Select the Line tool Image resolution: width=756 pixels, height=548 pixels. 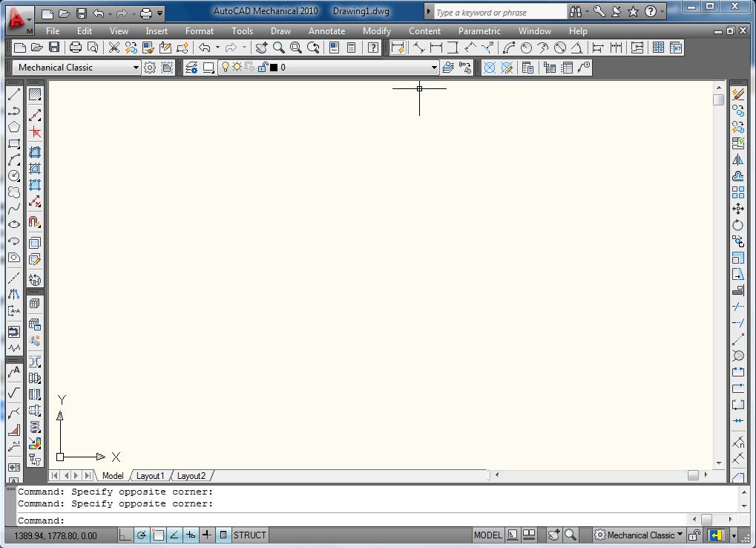point(13,94)
